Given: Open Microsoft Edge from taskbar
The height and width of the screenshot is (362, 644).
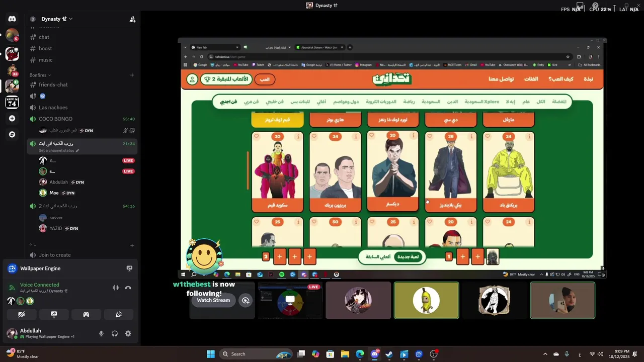Looking at the screenshot, I should (x=360, y=354).
